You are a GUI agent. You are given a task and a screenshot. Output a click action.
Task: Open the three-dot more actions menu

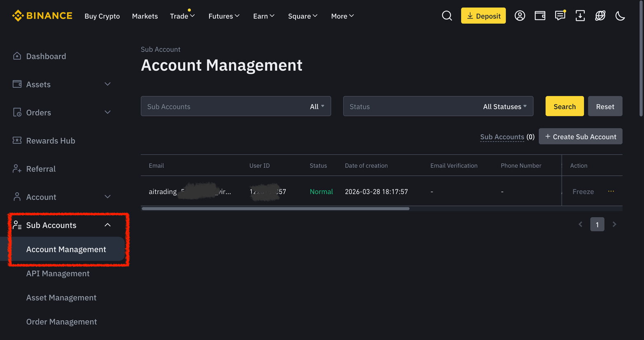611,191
